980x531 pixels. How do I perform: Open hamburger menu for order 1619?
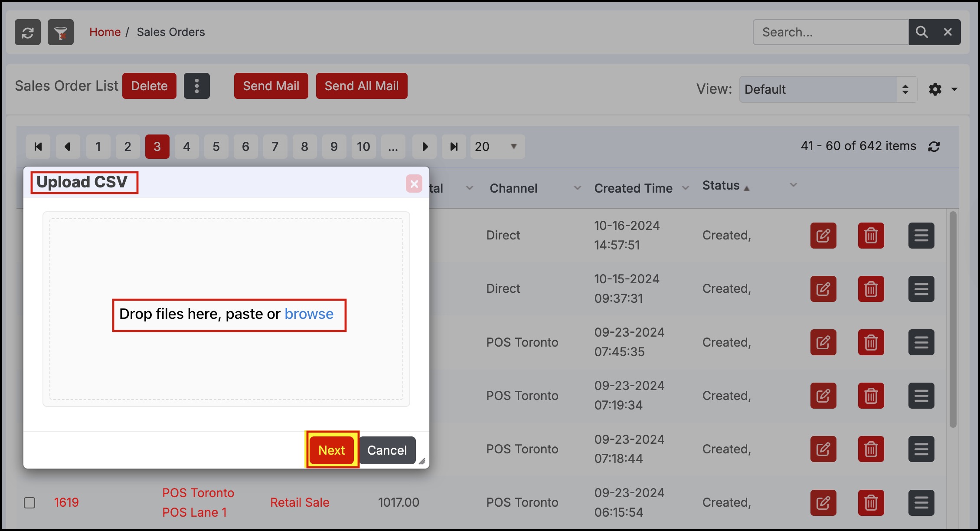point(921,503)
